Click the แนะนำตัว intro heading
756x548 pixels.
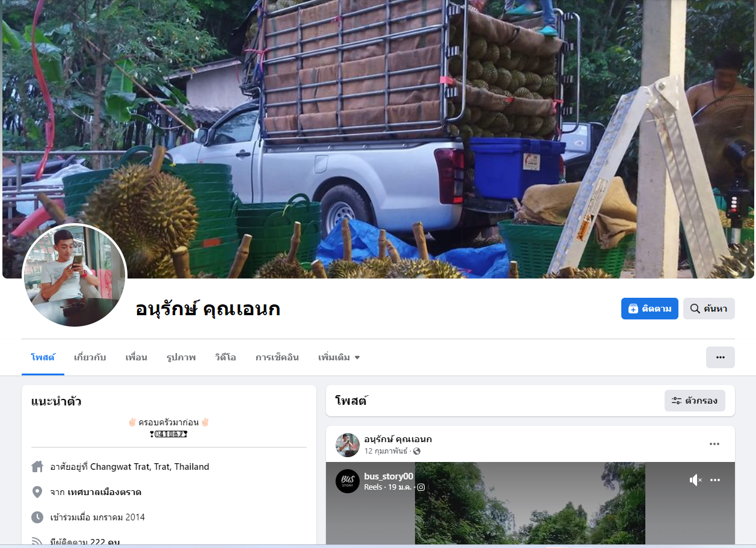pos(57,401)
